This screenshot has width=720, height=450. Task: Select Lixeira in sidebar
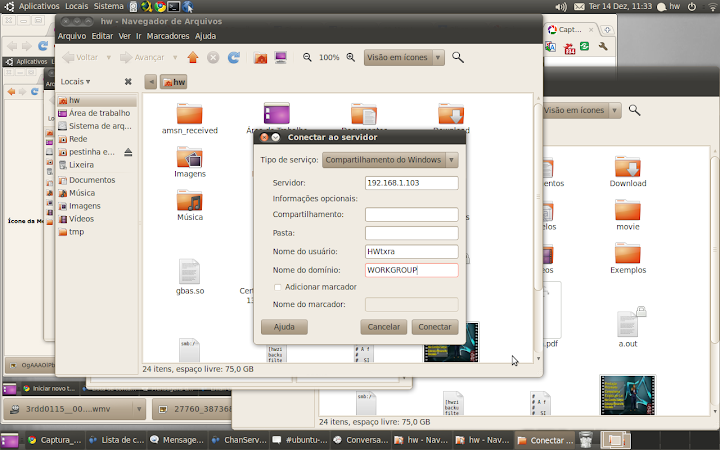[x=96, y=164]
